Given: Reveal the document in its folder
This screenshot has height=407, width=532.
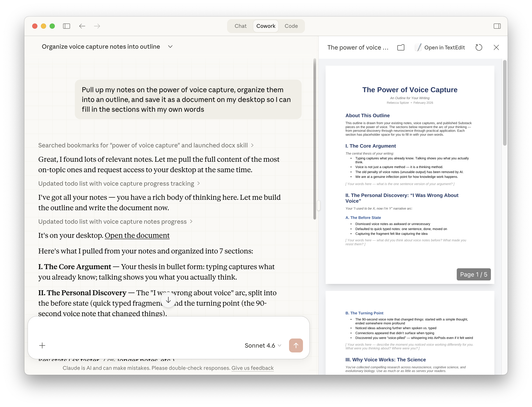Looking at the screenshot, I should (x=401, y=47).
